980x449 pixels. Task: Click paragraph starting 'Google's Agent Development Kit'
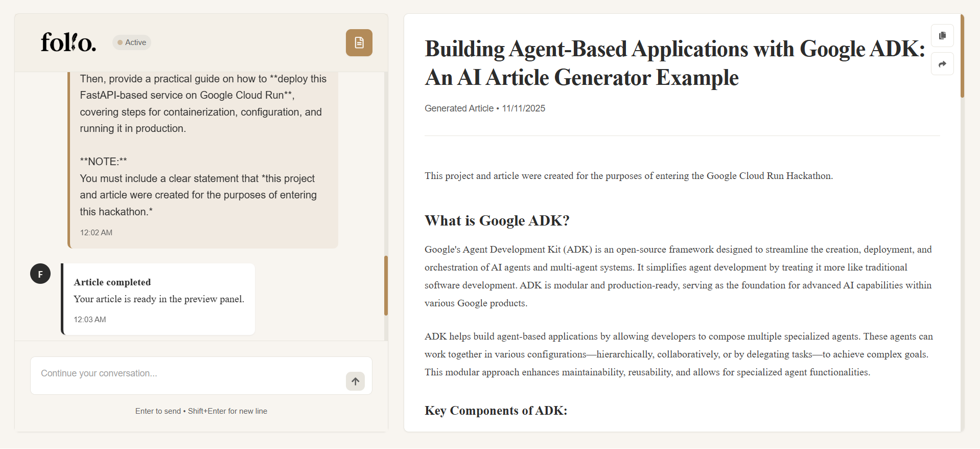point(679,276)
